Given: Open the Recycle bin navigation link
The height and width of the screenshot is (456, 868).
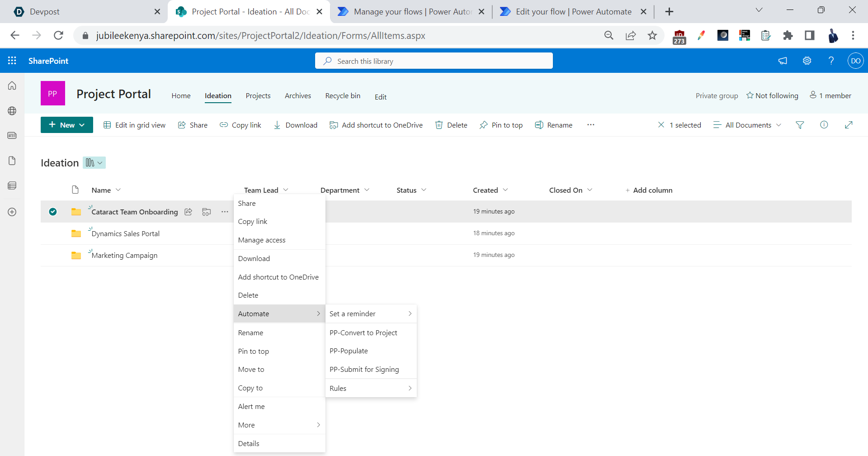Looking at the screenshot, I should point(343,96).
